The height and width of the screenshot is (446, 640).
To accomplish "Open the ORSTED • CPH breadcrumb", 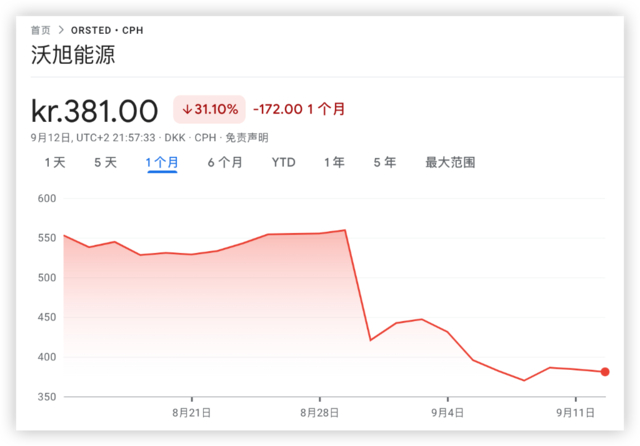I will tap(107, 31).
